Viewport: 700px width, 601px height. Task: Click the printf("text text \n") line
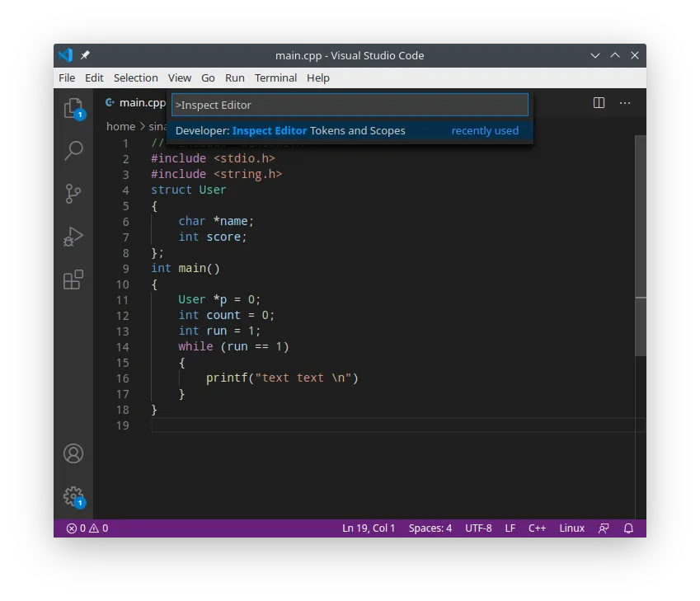(282, 378)
